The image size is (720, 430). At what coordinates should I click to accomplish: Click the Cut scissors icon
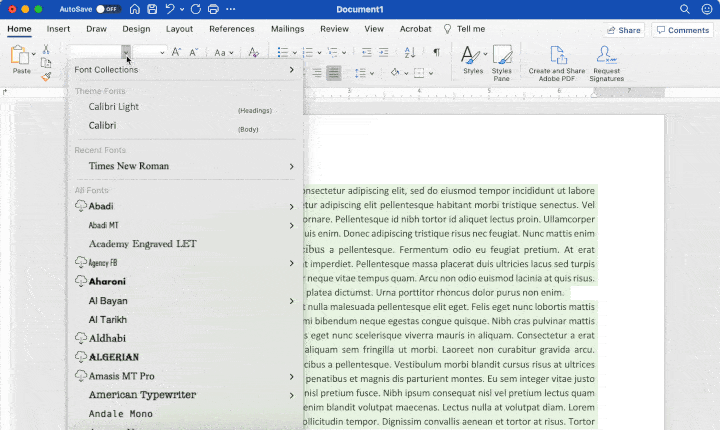[46, 49]
